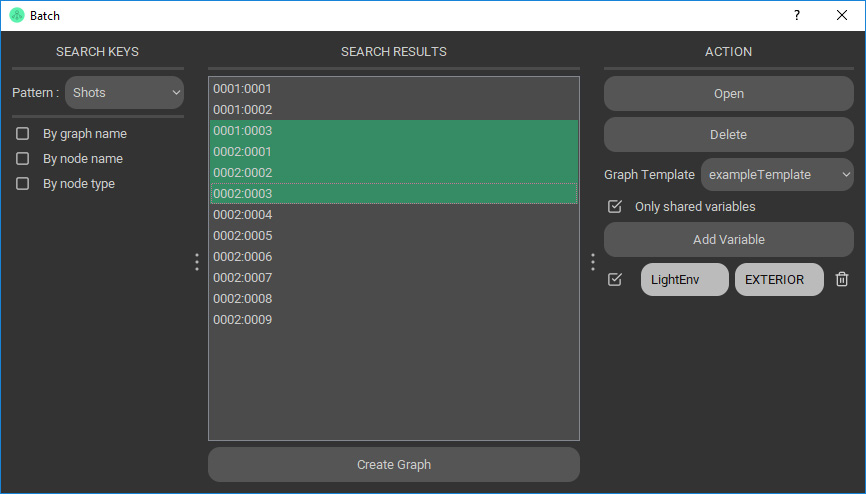Check the By node type option
Screen dimensions: 866x494
[x=23, y=184]
